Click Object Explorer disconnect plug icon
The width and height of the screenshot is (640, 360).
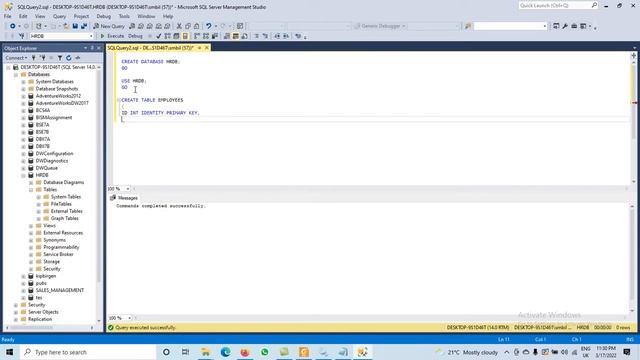coord(43,58)
